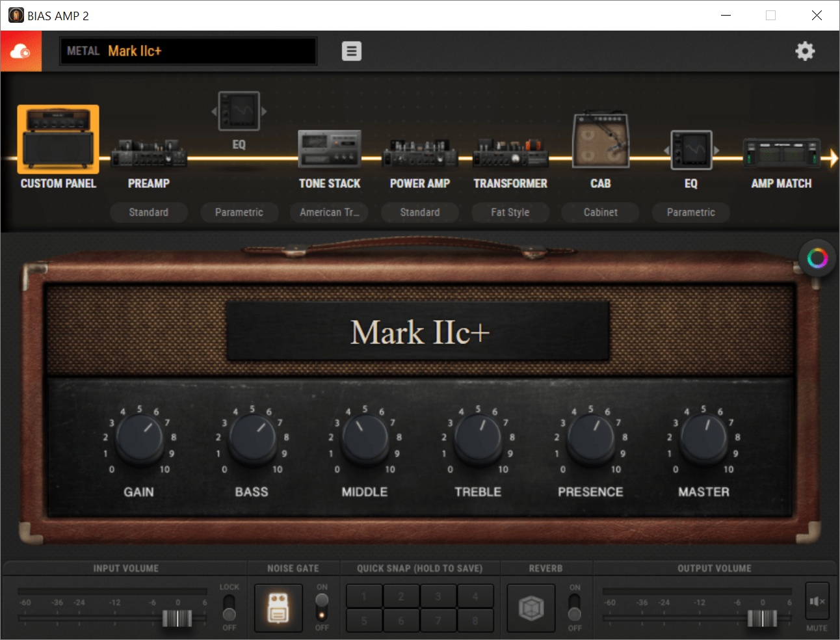Click the TONE STACK label

(x=330, y=183)
